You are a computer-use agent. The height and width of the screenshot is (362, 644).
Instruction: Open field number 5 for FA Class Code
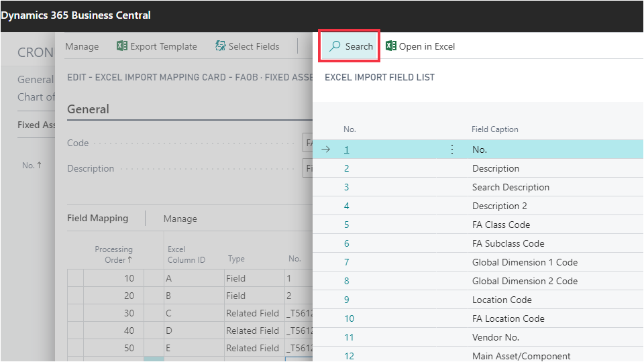(347, 225)
